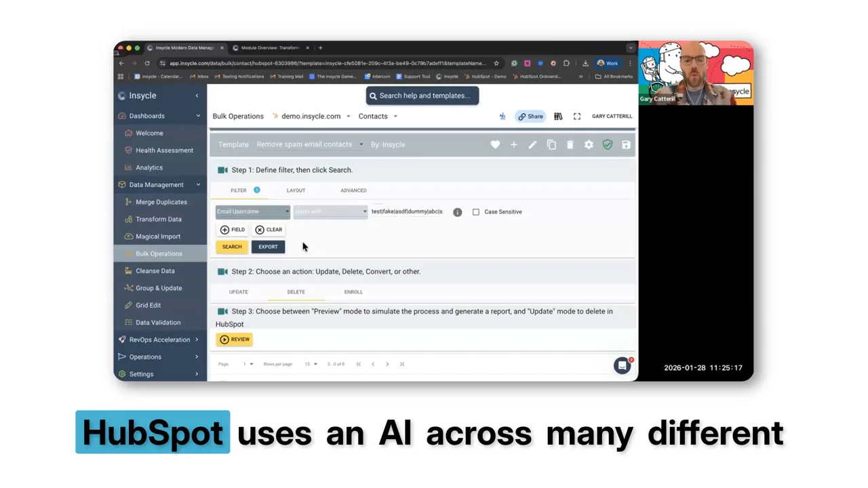Open the Email Username field dropdown
868x488 pixels.
click(253, 211)
